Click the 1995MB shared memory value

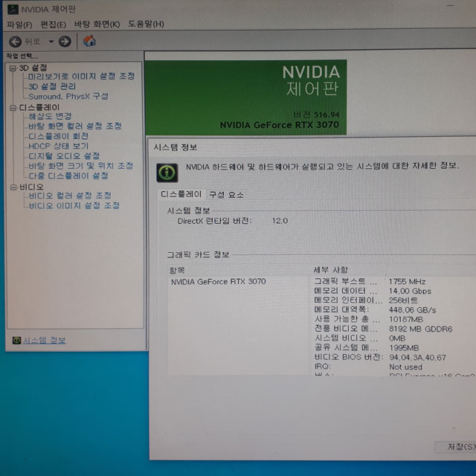[x=404, y=348]
